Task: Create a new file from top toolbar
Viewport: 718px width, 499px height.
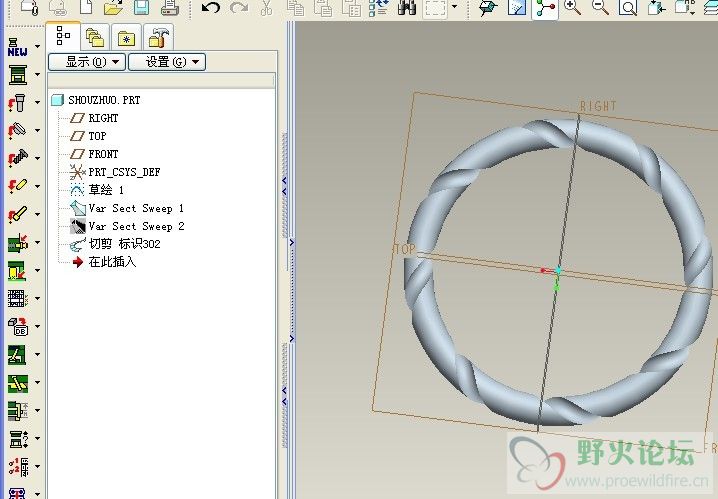Action: [x=86, y=7]
